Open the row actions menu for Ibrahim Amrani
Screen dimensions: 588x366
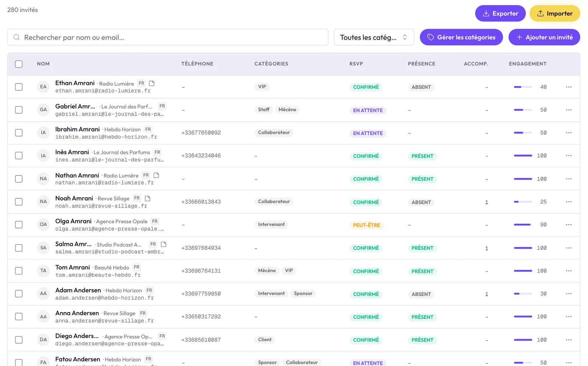click(569, 133)
